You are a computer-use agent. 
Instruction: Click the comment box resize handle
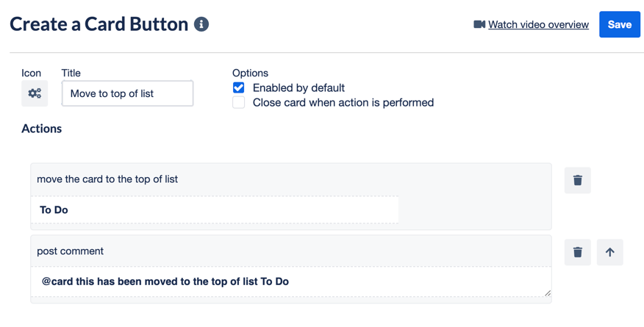[x=548, y=293]
